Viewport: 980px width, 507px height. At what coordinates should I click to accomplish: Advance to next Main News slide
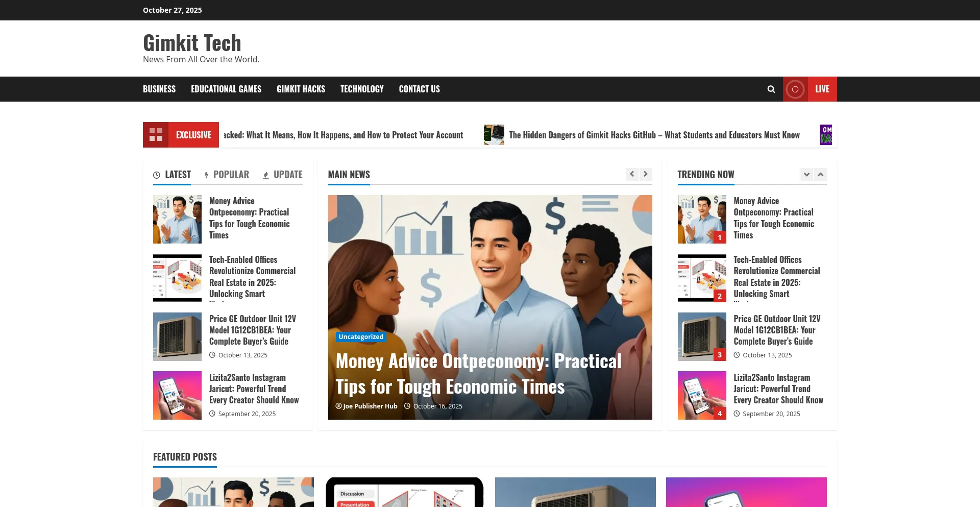[646, 174]
